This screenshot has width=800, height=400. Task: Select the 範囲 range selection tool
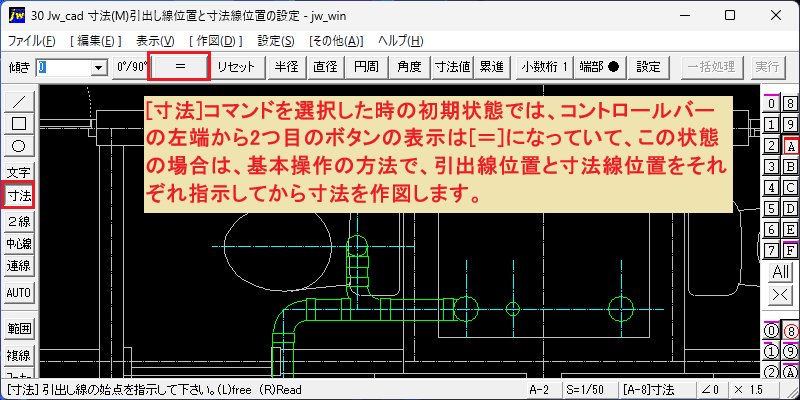19,329
